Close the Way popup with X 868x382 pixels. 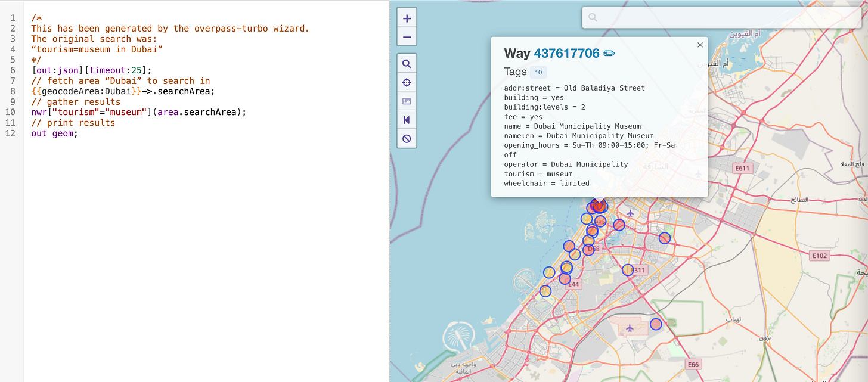click(x=700, y=45)
